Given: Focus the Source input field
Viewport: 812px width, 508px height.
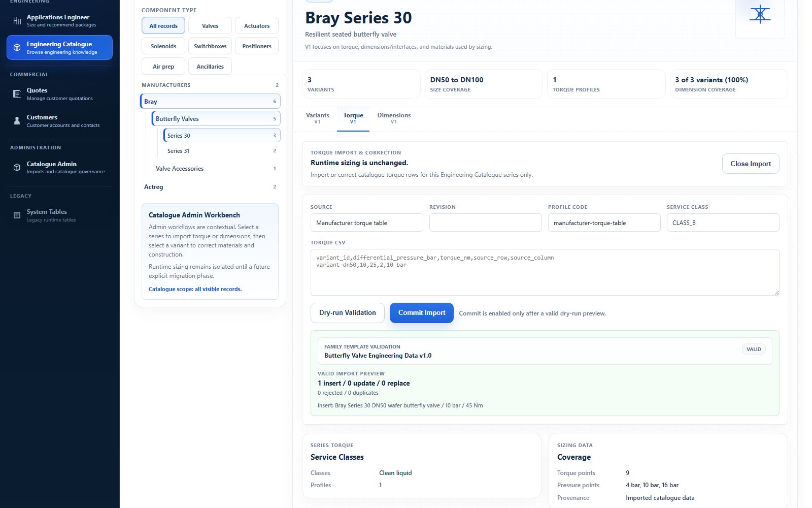Looking at the screenshot, I should (x=367, y=223).
